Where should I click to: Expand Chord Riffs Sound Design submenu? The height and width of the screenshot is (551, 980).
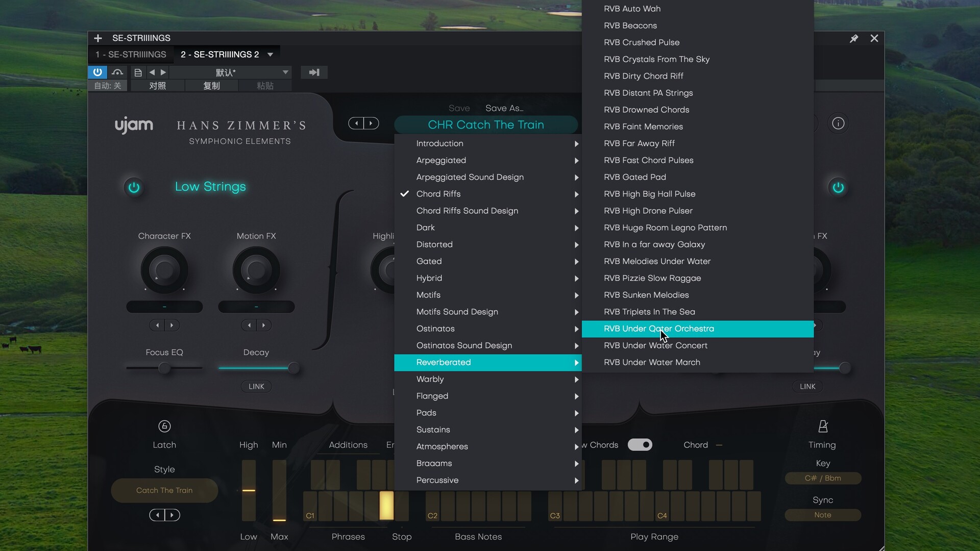pos(488,211)
